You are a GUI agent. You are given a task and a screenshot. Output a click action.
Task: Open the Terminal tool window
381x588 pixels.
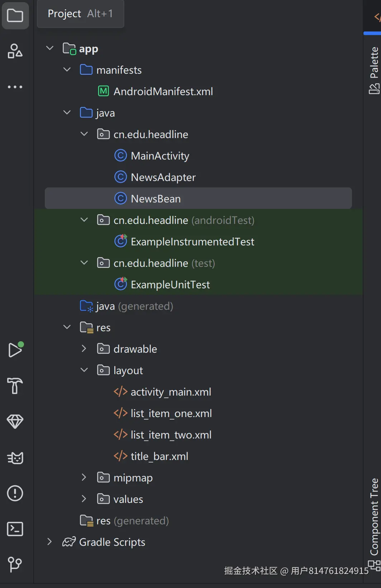pyautogui.click(x=15, y=529)
